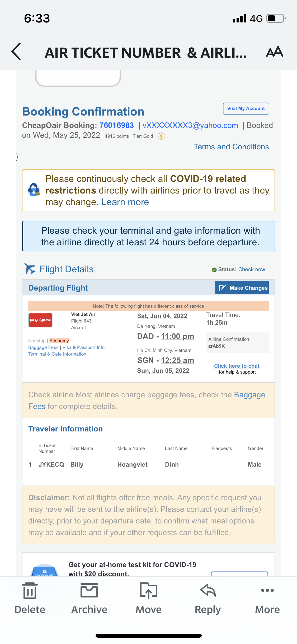Tap Click here to chat link

237,366
